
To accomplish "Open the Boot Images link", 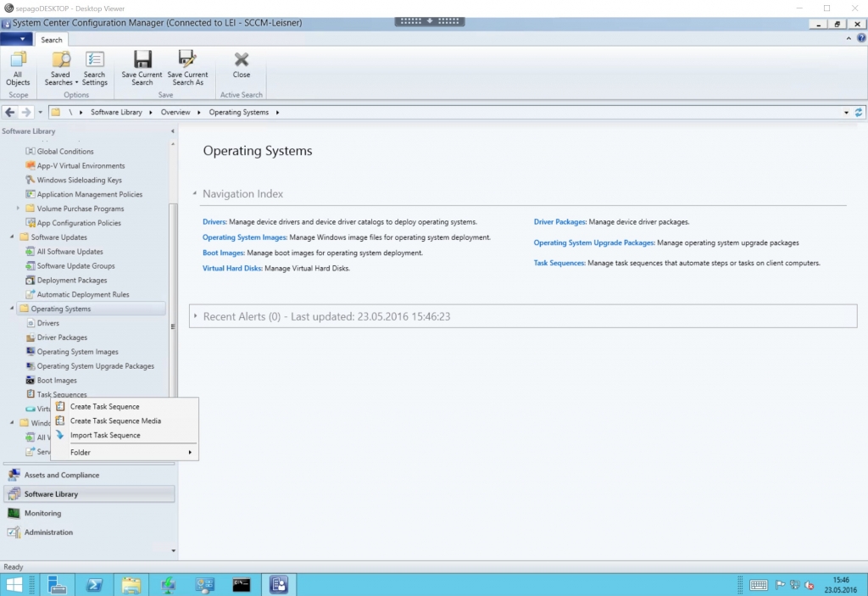I will tap(223, 253).
